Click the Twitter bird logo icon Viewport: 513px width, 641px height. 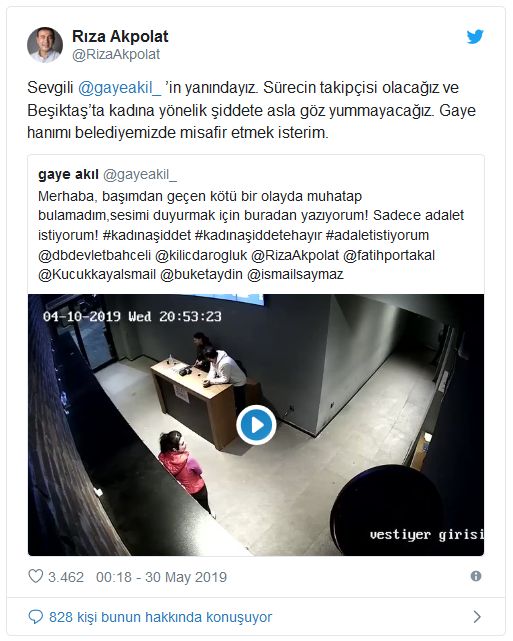click(475, 37)
